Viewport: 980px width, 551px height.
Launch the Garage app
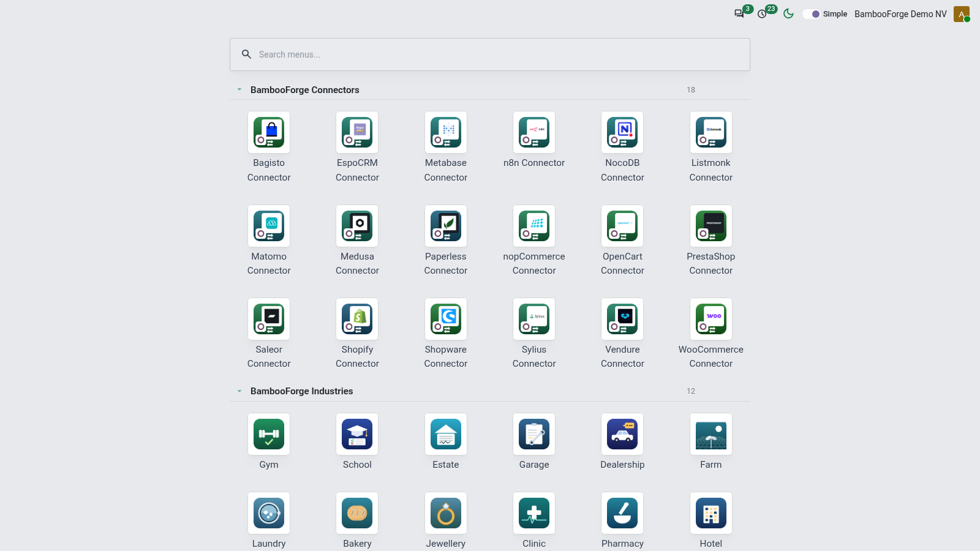(534, 434)
